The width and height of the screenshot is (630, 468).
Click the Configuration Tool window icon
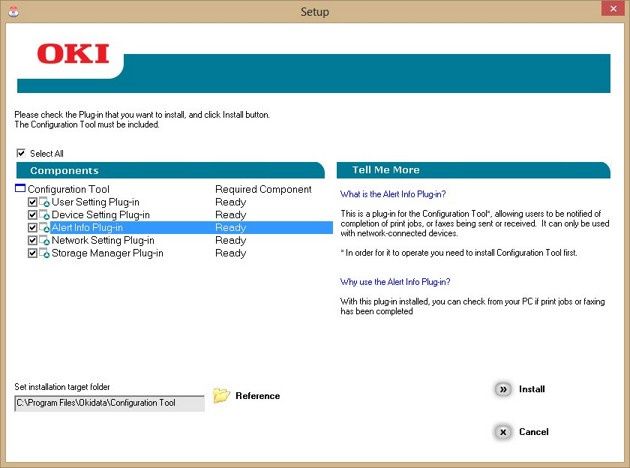pos(20,188)
